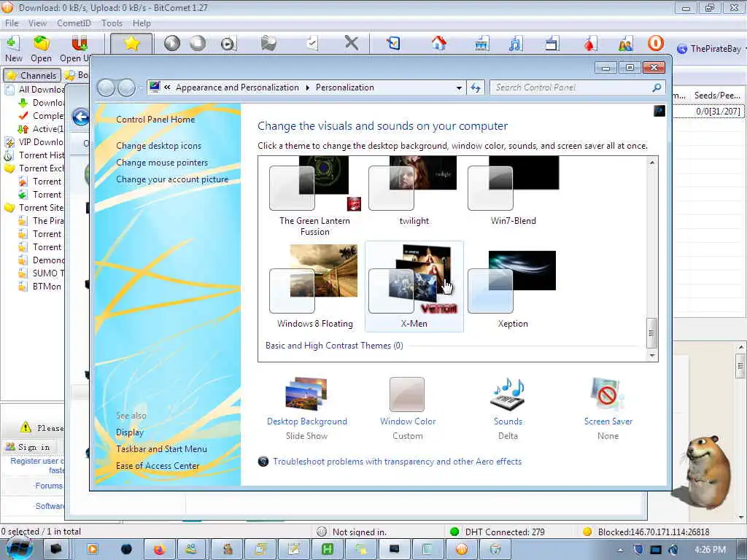Open the address bar history dropdown arrow
747x560 pixels.
coord(458,87)
